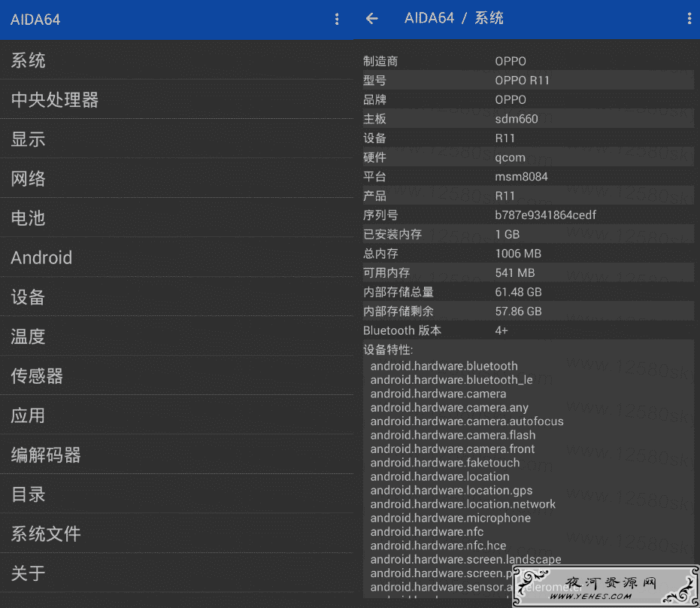Select android.hardware.faketouch feature
This screenshot has width=700, height=608.
click(x=444, y=463)
